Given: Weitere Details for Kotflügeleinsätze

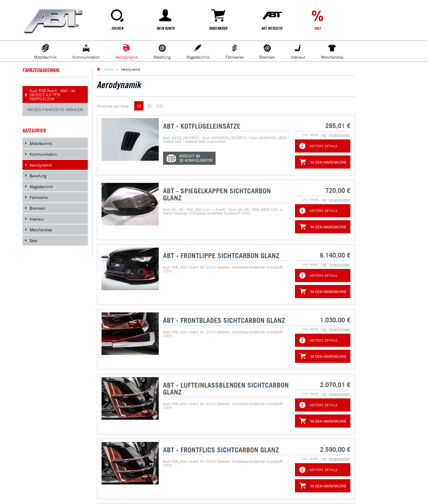Looking at the screenshot, I should 323,146.
